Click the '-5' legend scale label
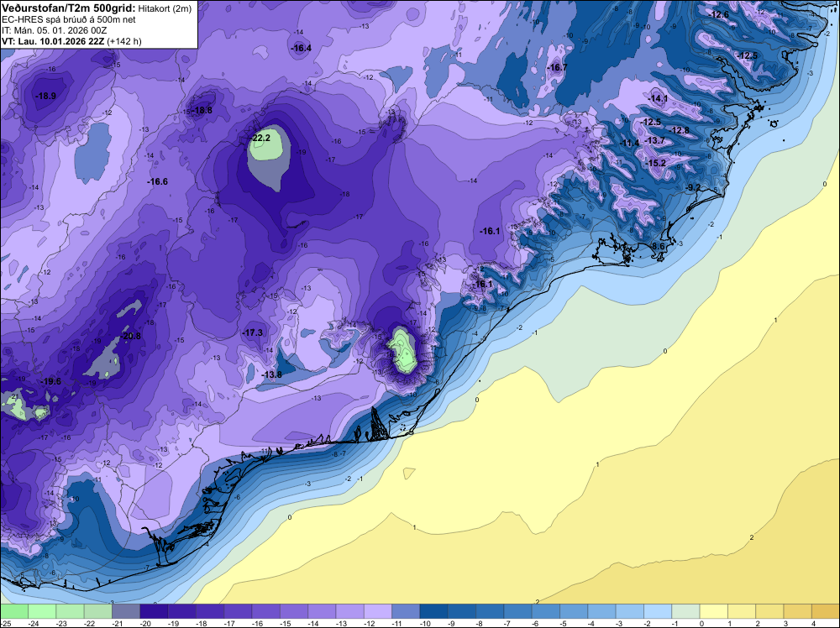This screenshot has width=840, height=628. click(564, 623)
